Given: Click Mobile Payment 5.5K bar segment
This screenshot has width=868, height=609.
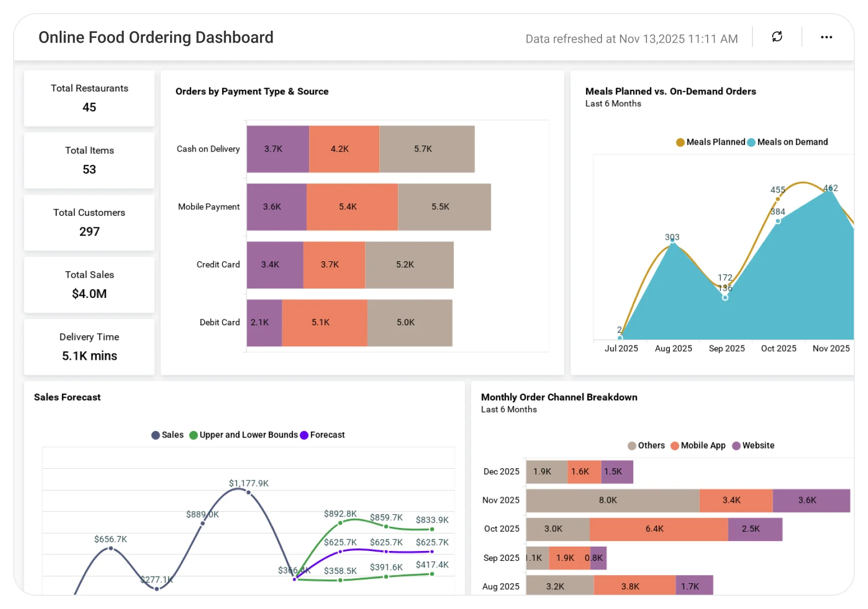Looking at the screenshot, I should pyautogui.click(x=444, y=207).
